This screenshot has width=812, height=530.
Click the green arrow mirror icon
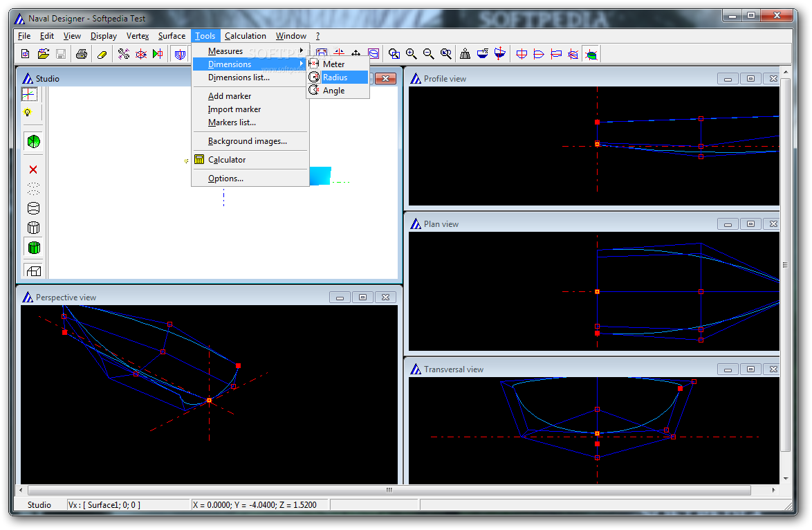[x=158, y=54]
